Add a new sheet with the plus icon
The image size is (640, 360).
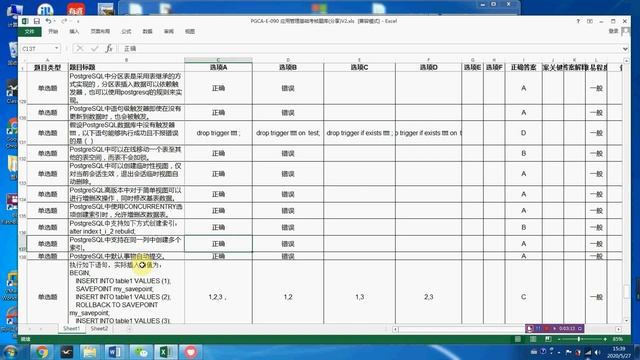tap(129, 329)
